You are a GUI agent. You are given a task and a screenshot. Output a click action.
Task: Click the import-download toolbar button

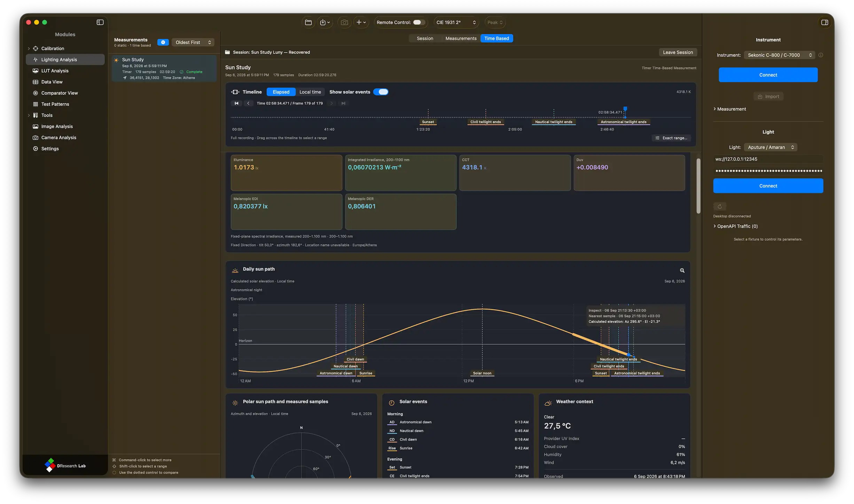324,22
